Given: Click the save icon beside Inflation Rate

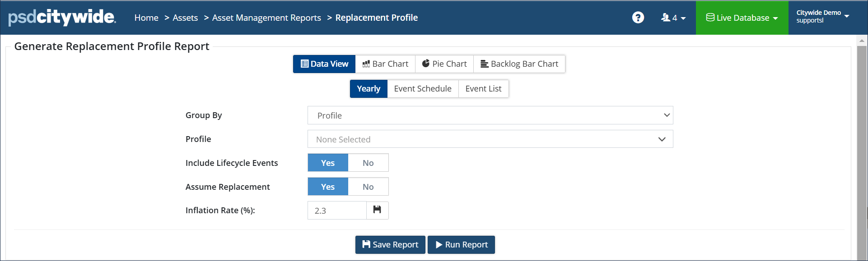Looking at the screenshot, I should click(377, 210).
